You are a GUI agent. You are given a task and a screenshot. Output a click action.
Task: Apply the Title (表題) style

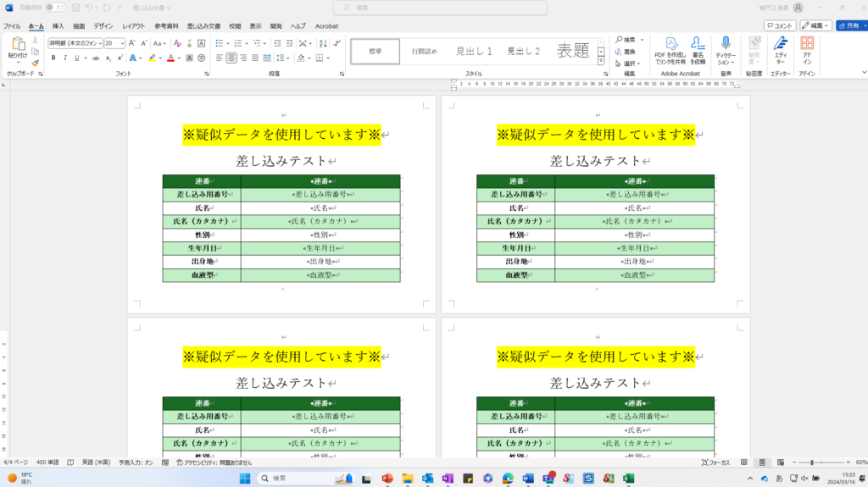click(573, 51)
